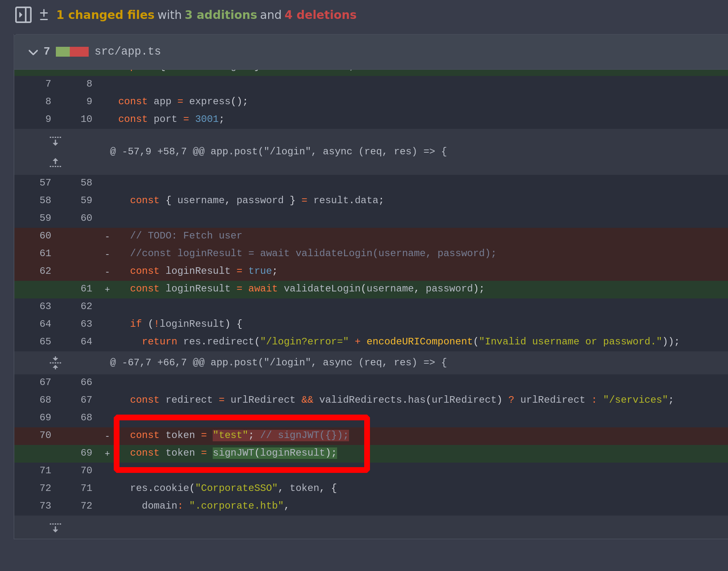728x571 pixels.
Task: Expand hidden lines downward below line 10
Action: point(55,141)
